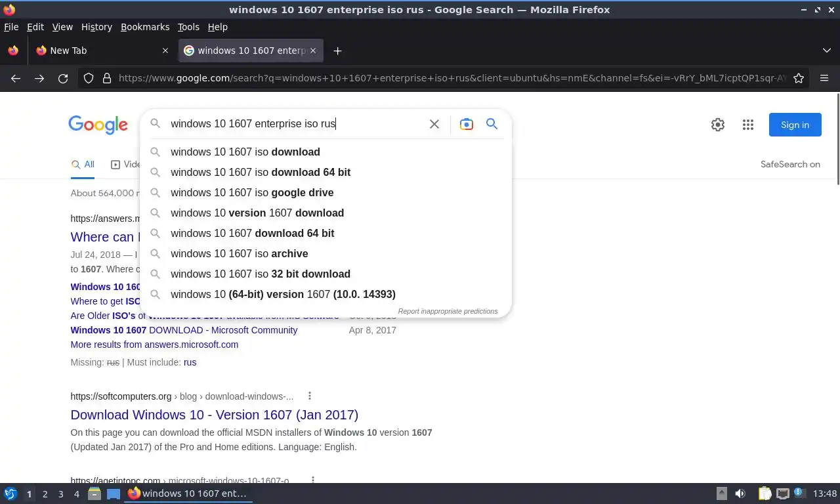Open the Edit menu
This screenshot has height=504, width=840.
point(35,27)
